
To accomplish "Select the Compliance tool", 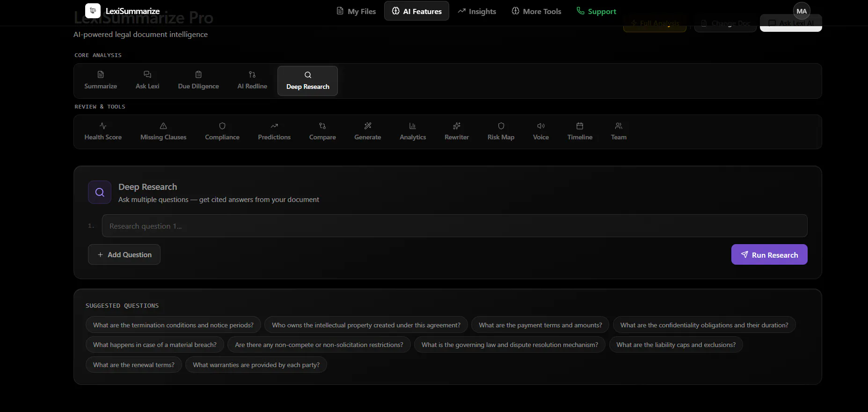I will tap(222, 131).
